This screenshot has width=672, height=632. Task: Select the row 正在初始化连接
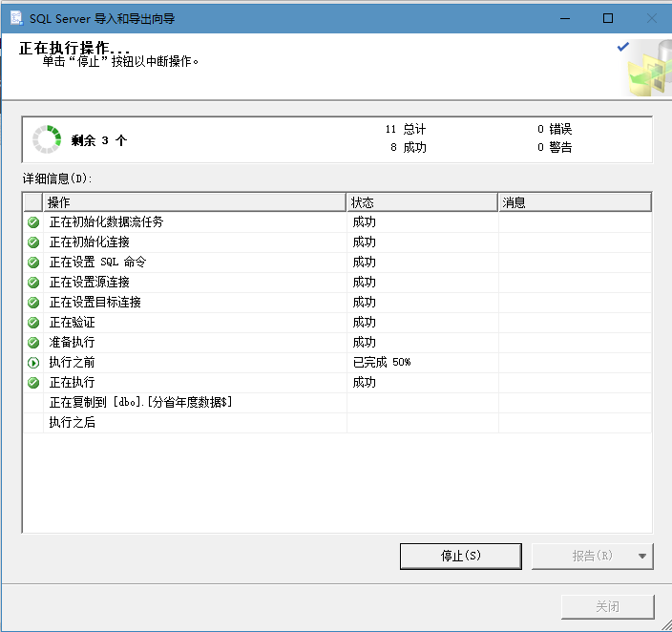pos(338,242)
